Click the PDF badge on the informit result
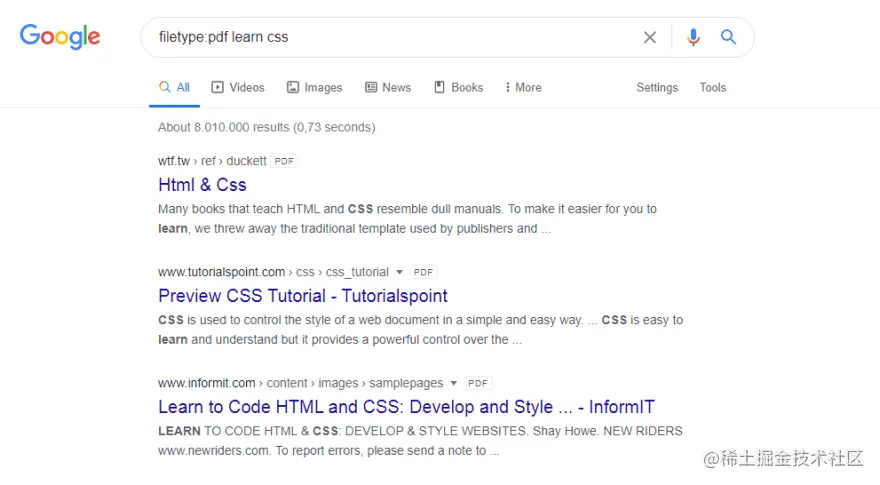The width and height of the screenshot is (880, 485). click(479, 383)
